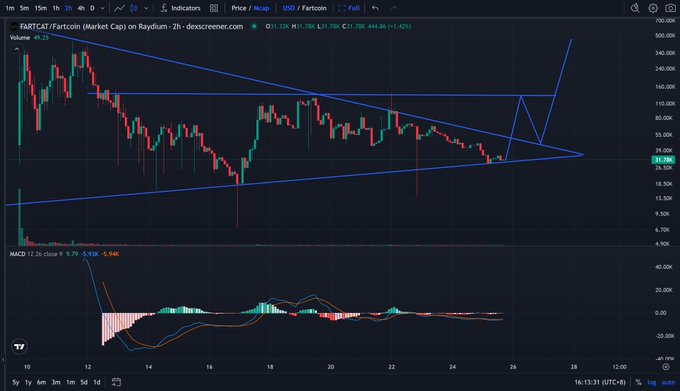Select the 15m interval
The height and width of the screenshot is (391, 680).
40,8
